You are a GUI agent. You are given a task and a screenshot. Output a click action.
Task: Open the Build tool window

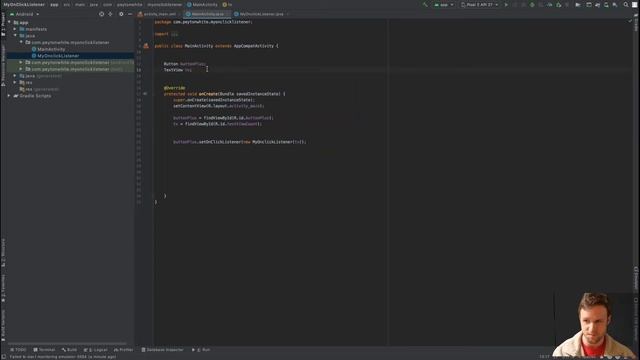[x=69, y=350]
